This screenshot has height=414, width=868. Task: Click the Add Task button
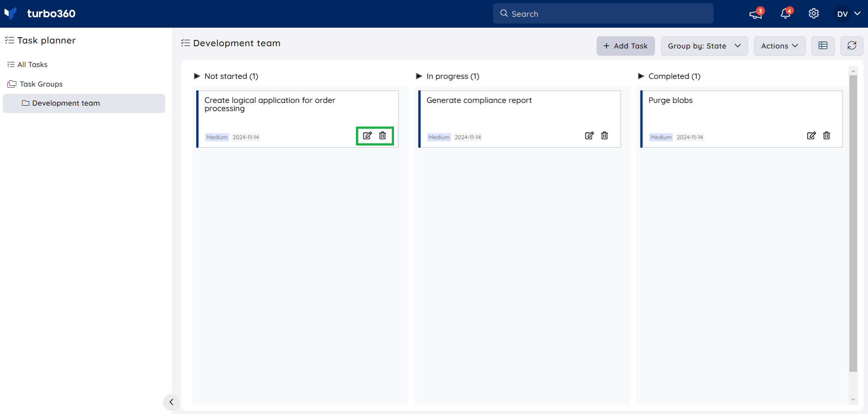626,46
